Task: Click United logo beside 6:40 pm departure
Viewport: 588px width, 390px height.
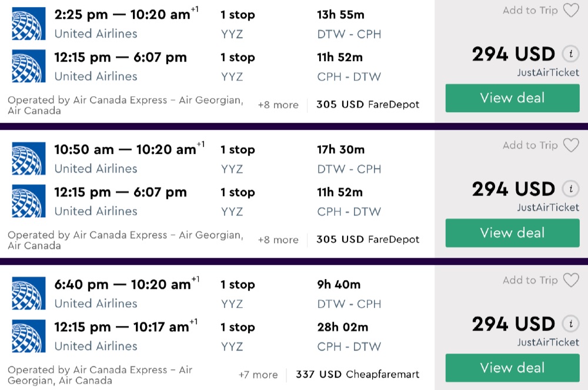Action: [29, 294]
